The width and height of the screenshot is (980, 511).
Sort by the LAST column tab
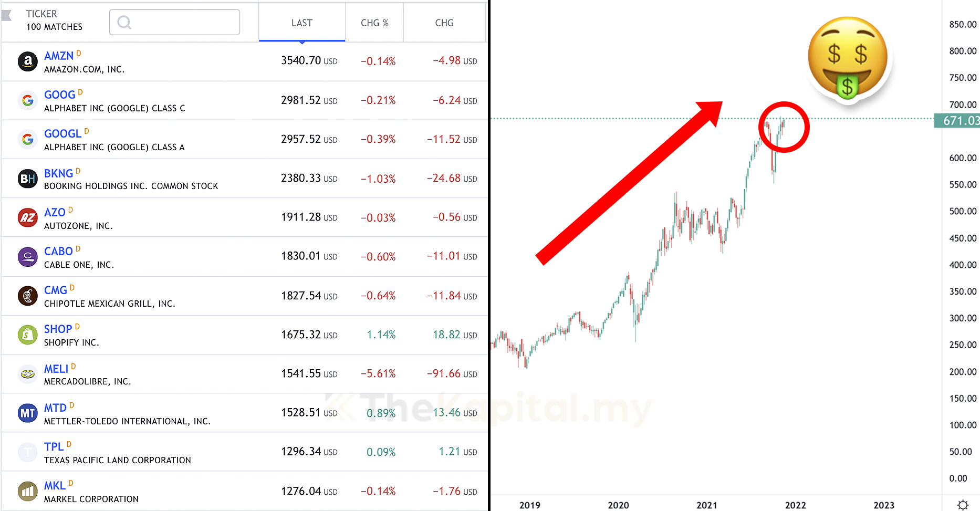[x=302, y=23]
